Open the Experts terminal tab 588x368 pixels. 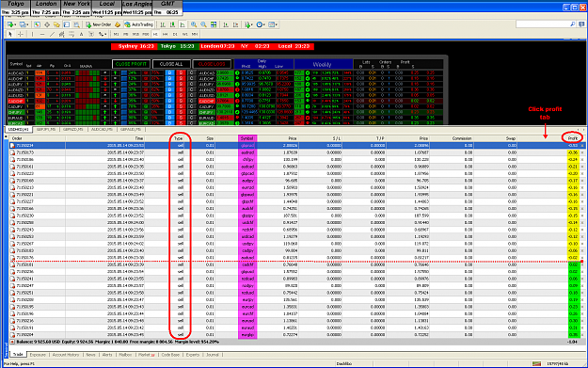click(193, 355)
